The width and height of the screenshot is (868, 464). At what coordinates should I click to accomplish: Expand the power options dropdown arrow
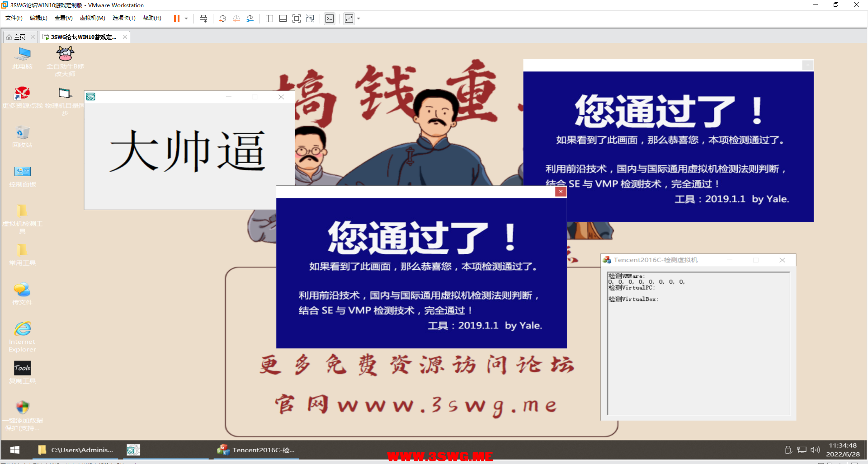click(186, 19)
